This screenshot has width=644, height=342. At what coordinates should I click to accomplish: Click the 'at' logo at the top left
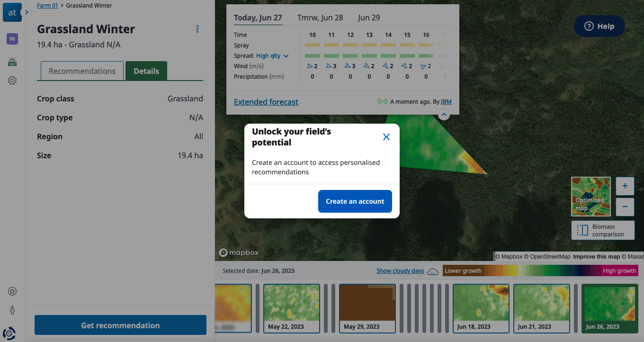tap(12, 12)
